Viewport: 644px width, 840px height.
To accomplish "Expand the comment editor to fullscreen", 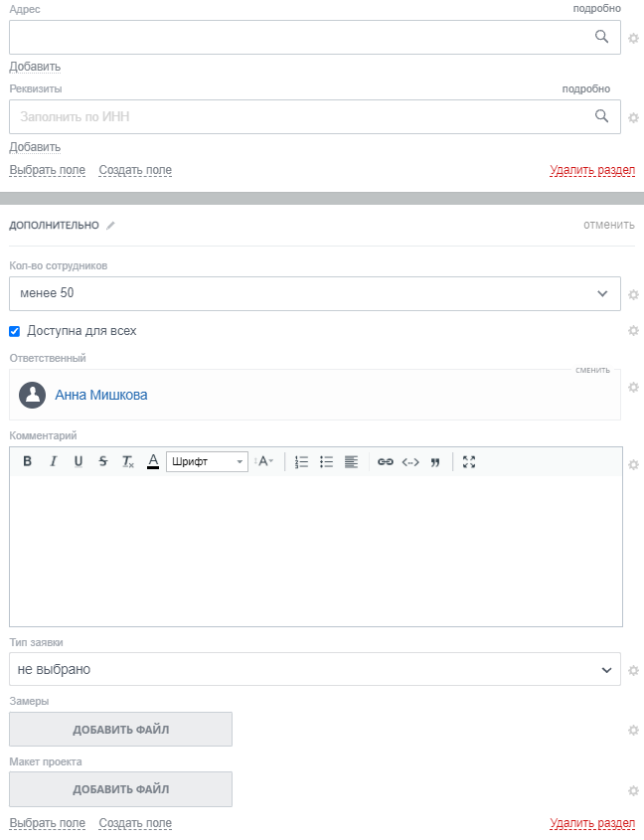I will click(x=469, y=461).
